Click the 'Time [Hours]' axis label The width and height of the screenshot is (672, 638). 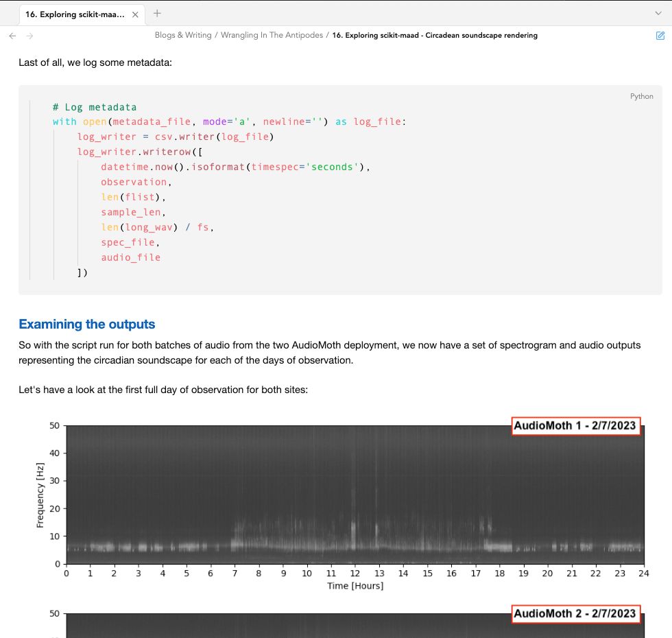click(x=355, y=586)
